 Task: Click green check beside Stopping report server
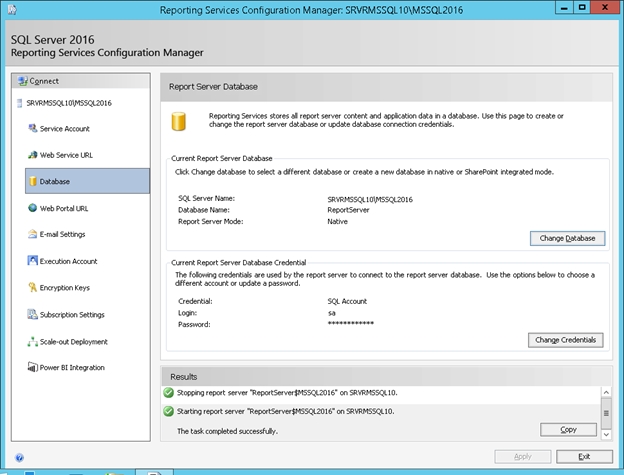(x=168, y=393)
